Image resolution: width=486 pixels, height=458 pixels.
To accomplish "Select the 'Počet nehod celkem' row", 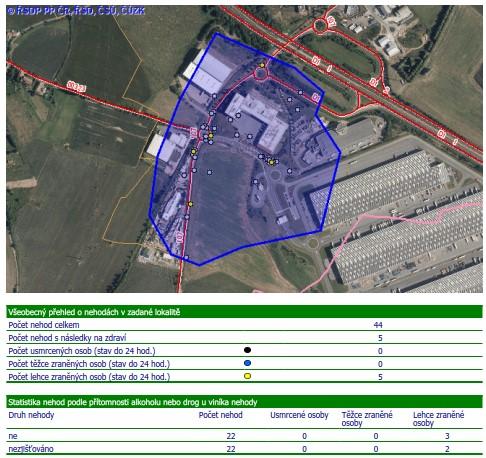I will point(244,325).
